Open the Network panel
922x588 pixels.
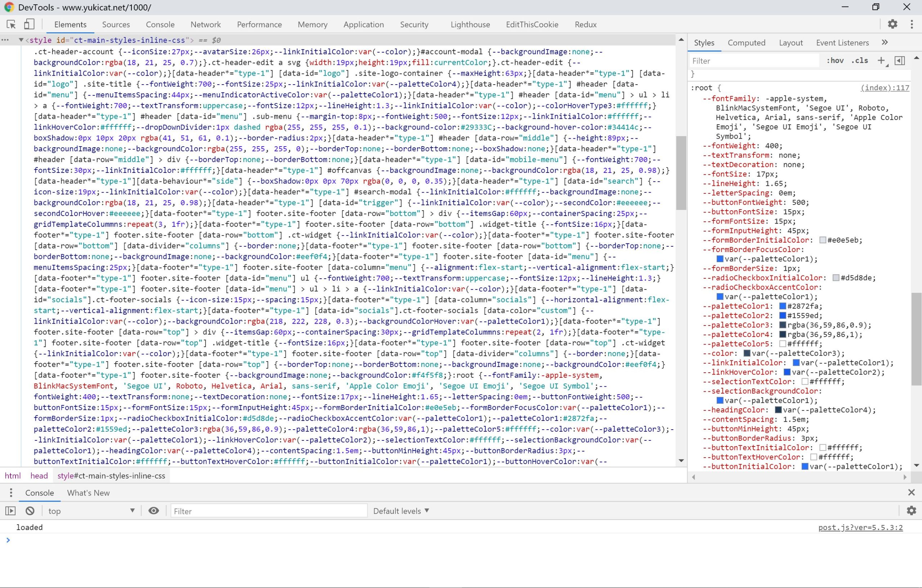click(206, 24)
